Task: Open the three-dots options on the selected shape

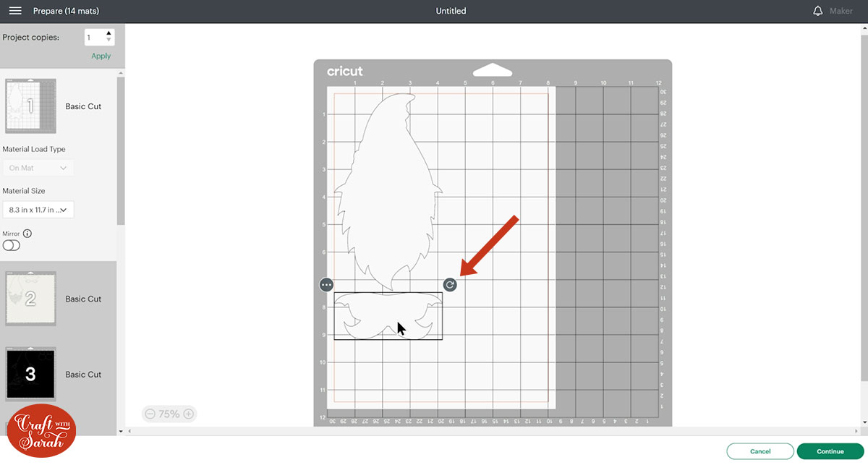Action: 326,285
